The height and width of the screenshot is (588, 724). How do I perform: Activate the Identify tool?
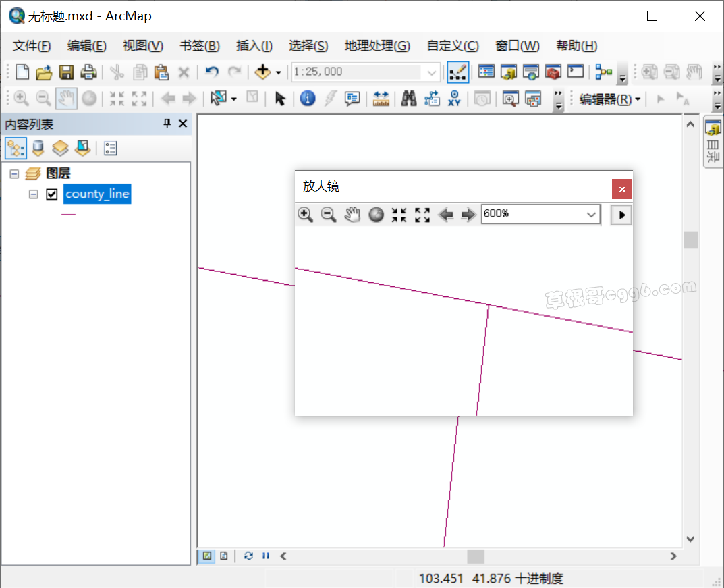pos(308,99)
